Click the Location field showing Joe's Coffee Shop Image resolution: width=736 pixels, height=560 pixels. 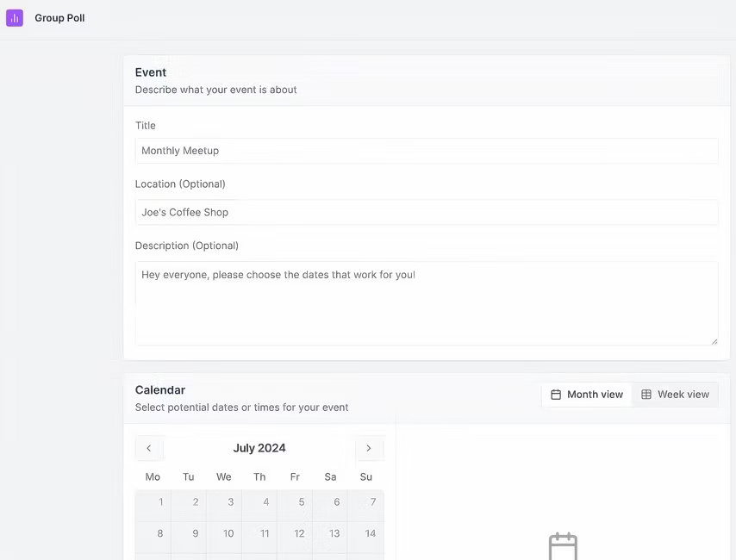427,212
